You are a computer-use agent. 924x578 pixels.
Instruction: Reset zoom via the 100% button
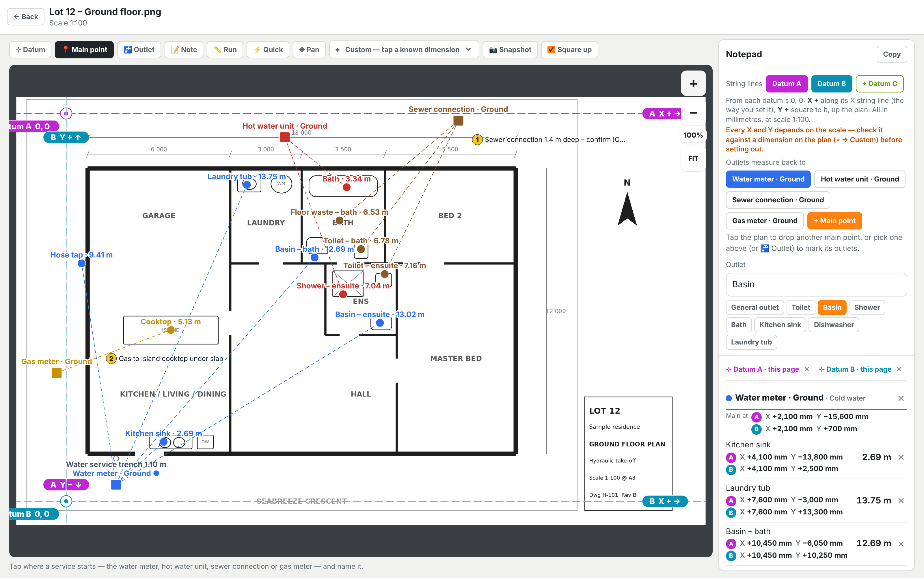click(693, 135)
